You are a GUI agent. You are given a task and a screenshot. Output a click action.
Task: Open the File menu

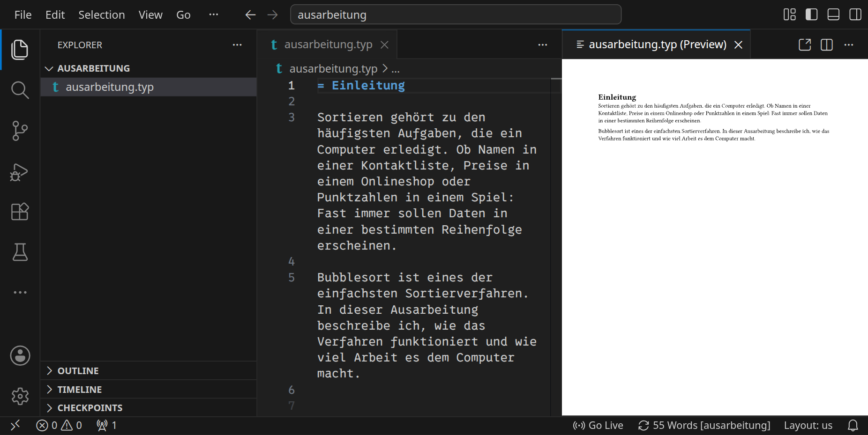click(x=23, y=15)
